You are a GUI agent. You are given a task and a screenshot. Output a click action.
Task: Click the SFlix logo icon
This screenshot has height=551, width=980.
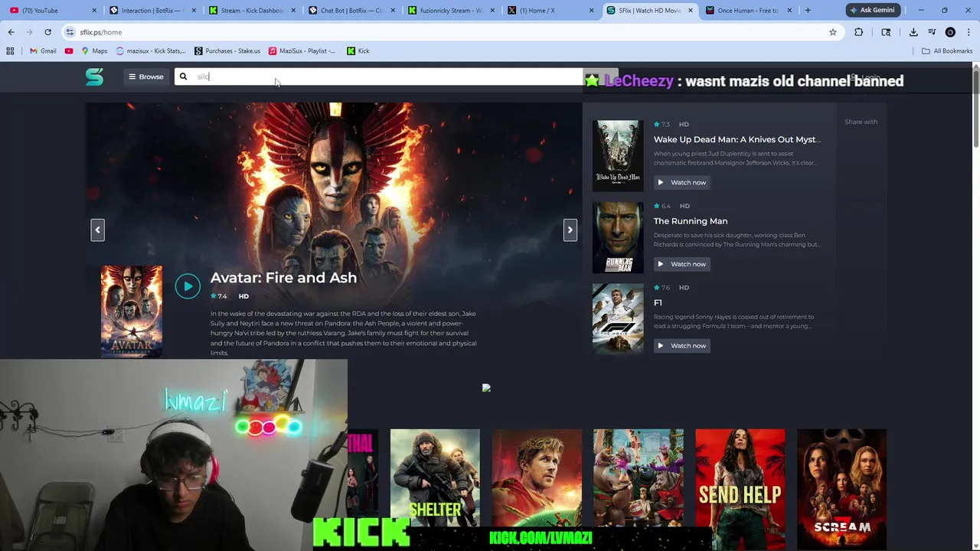click(94, 77)
